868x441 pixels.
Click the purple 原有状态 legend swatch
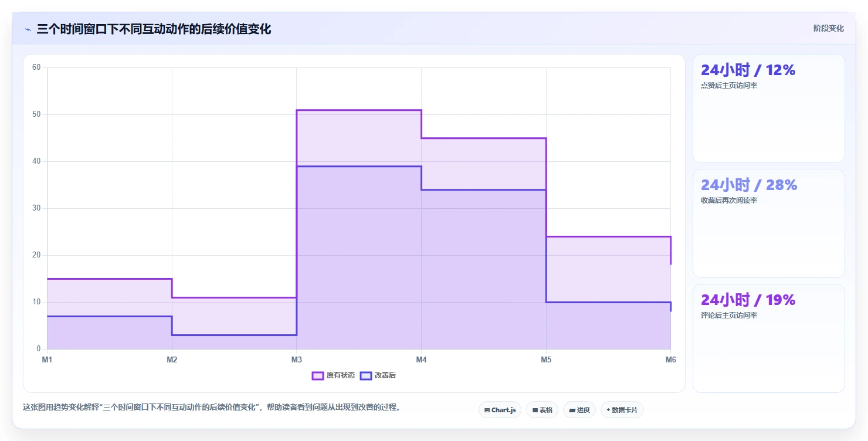[x=318, y=375]
